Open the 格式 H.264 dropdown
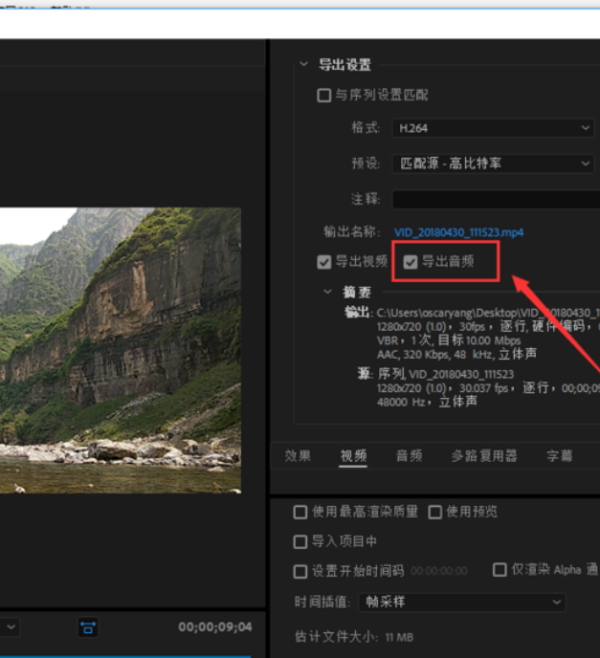This screenshot has height=658, width=600. pos(493,128)
